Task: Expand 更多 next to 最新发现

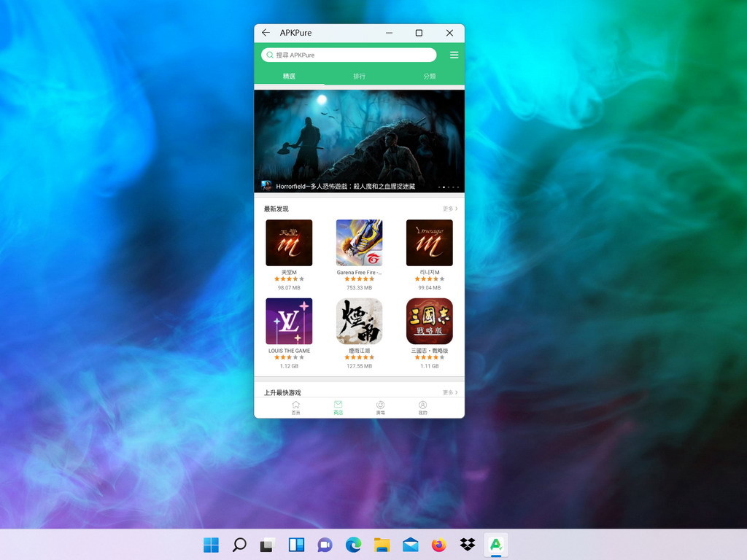Action: pos(450,209)
